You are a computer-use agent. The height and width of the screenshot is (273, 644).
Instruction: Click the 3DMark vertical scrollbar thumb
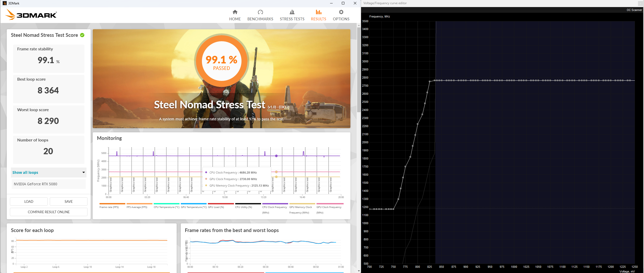(359, 70)
